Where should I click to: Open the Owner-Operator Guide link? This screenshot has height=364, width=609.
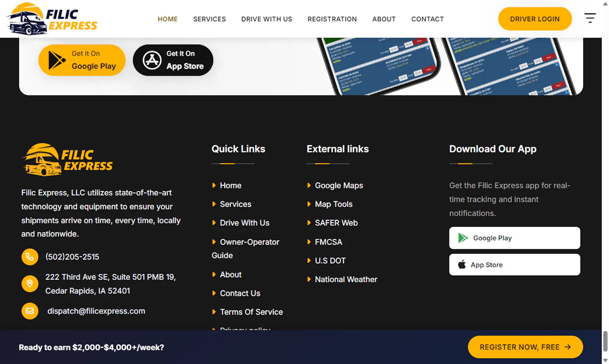[x=246, y=249]
